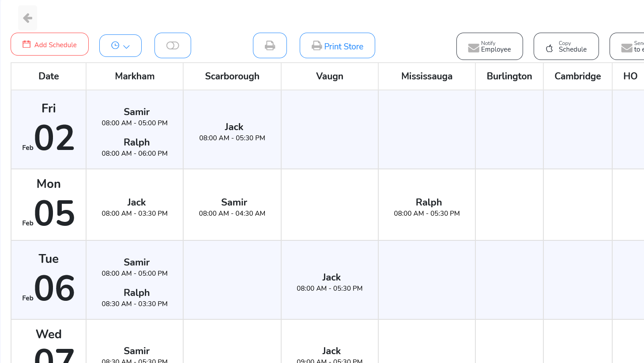
Task: Click the printer icon button
Action: pyautogui.click(x=270, y=46)
